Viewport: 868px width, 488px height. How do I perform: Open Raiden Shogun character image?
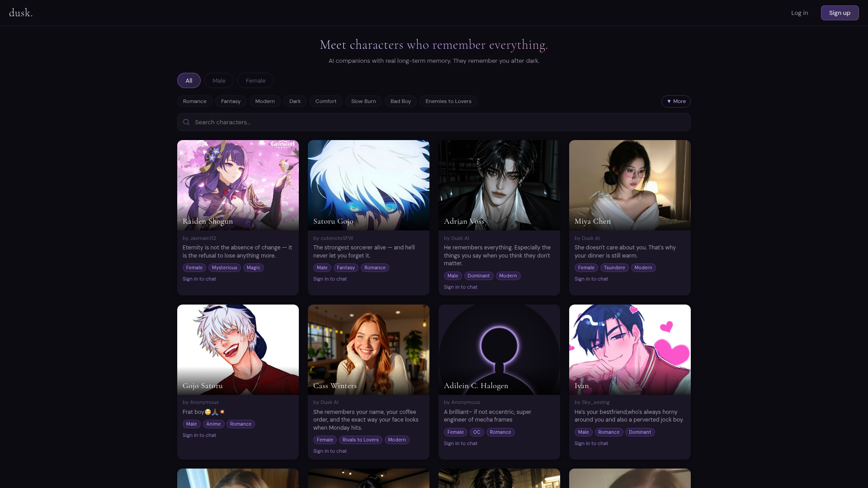(x=238, y=185)
